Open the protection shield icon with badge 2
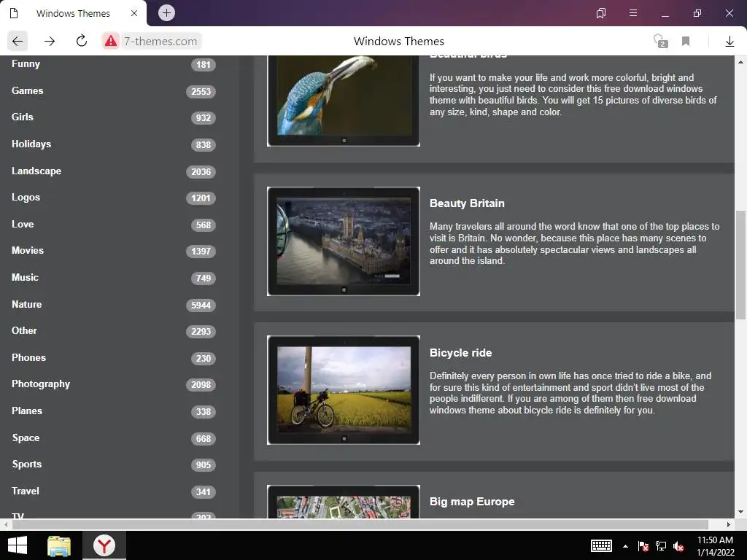Viewport: 747px width, 560px height. coord(659,41)
